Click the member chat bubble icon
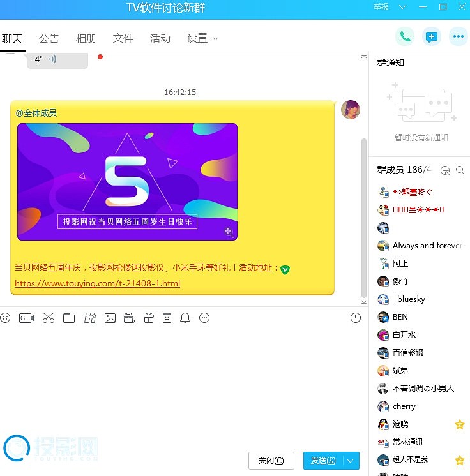470x476 pixels. [445, 170]
